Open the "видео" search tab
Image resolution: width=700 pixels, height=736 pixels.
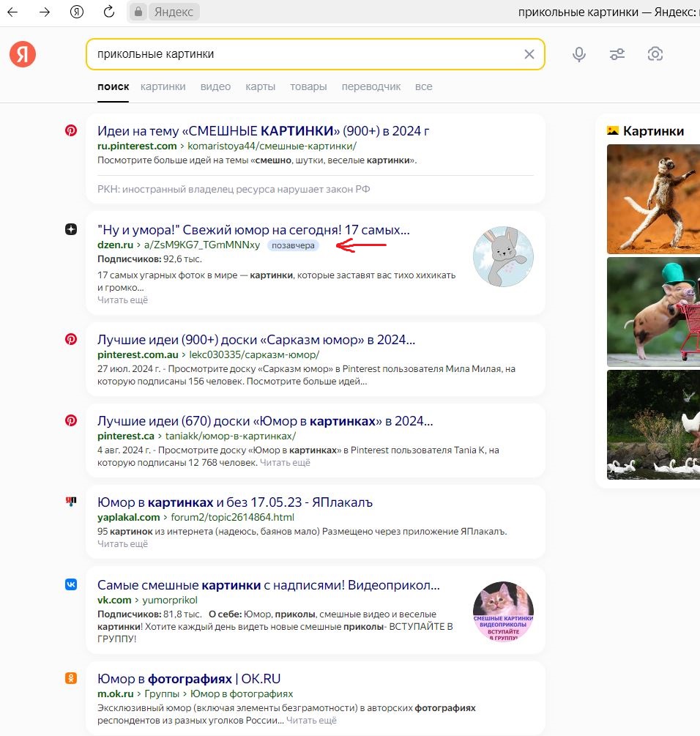[x=215, y=86]
